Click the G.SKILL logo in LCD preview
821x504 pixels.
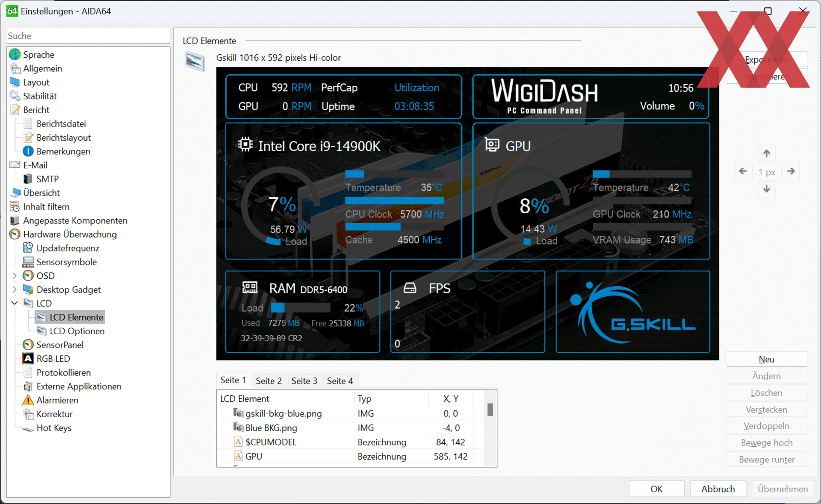pos(633,312)
